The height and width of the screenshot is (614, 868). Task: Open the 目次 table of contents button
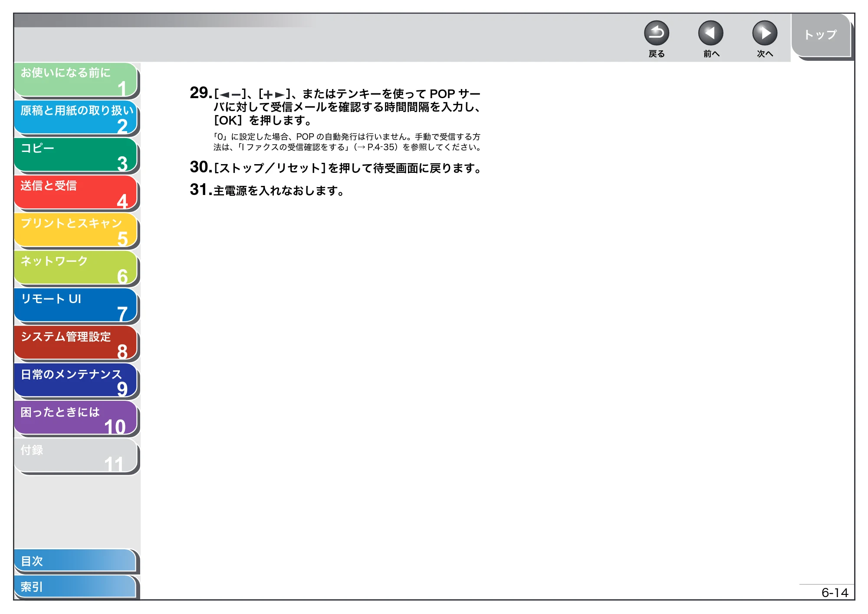[75, 561]
